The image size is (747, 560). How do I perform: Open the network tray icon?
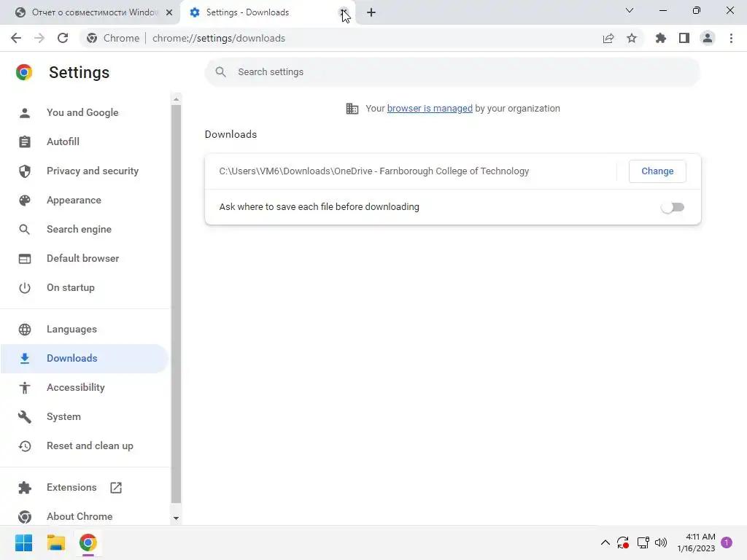click(643, 542)
